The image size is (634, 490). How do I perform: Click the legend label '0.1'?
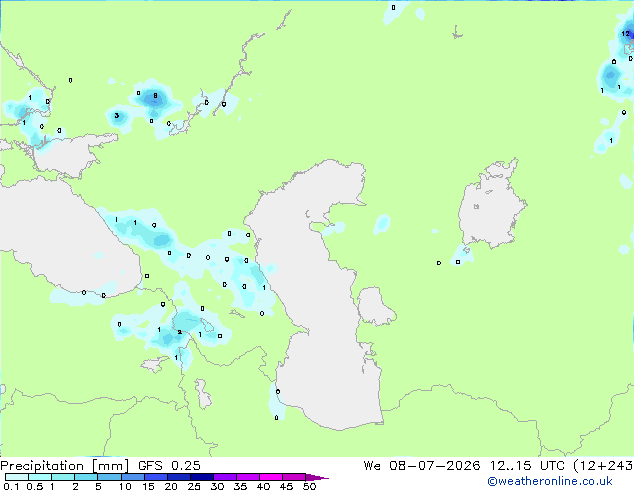pos(11,486)
